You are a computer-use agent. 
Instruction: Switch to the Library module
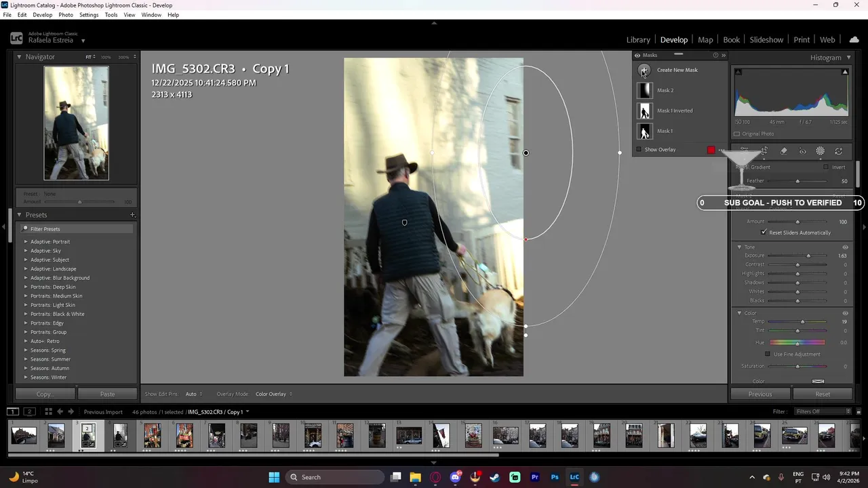(x=638, y=40)
